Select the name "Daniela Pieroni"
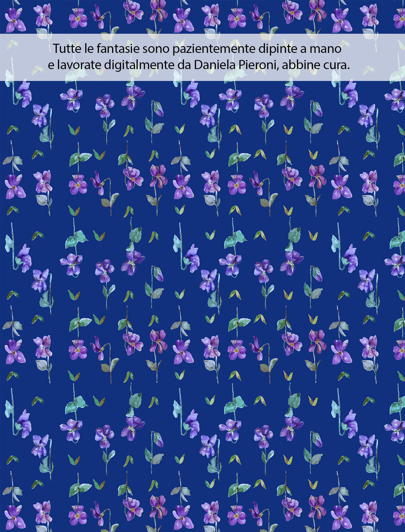Image resolution: width=405 pixels, height=532 pixels. tap(236, 65)
